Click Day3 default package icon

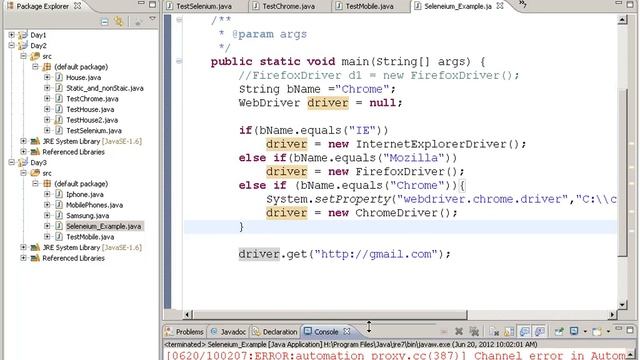tap(47, 184)
